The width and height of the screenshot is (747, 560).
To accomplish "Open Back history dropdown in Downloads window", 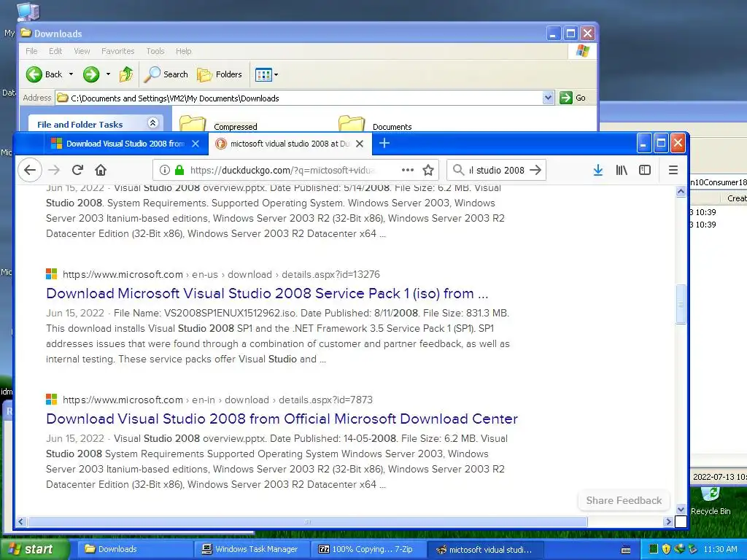I will coord(71,74).
